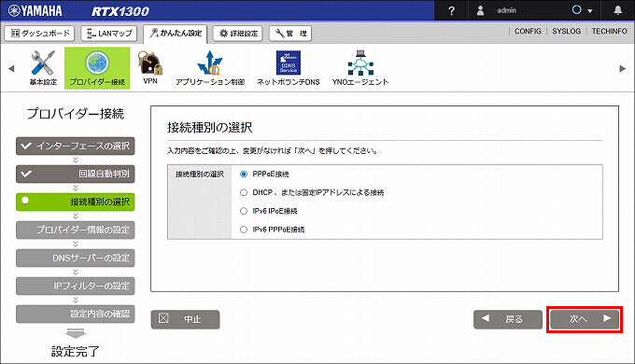635x364 pixels.
Task: Click the RTX1300 model name
Action: tap(120, 11)
